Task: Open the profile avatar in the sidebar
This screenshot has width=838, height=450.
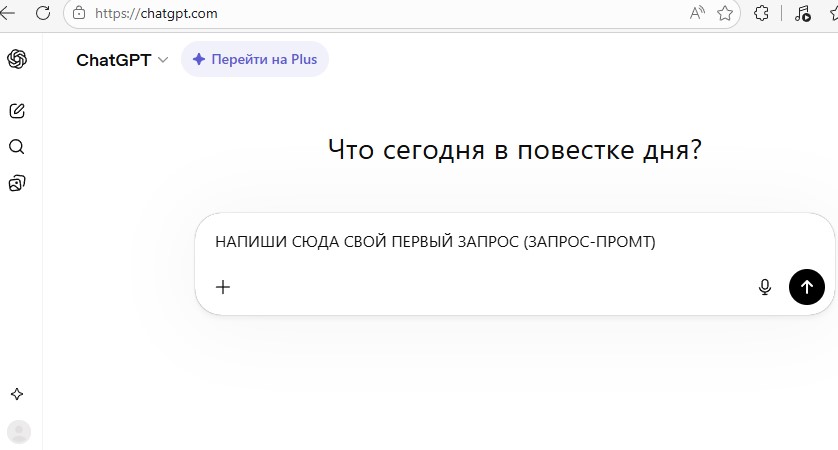Action: coord(19,432)
